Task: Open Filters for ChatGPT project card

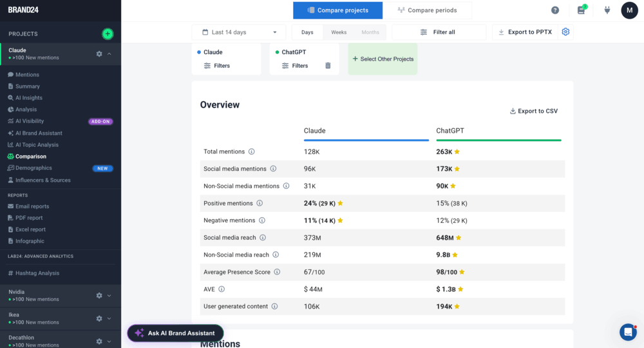Action: click(x=295, y=66)
